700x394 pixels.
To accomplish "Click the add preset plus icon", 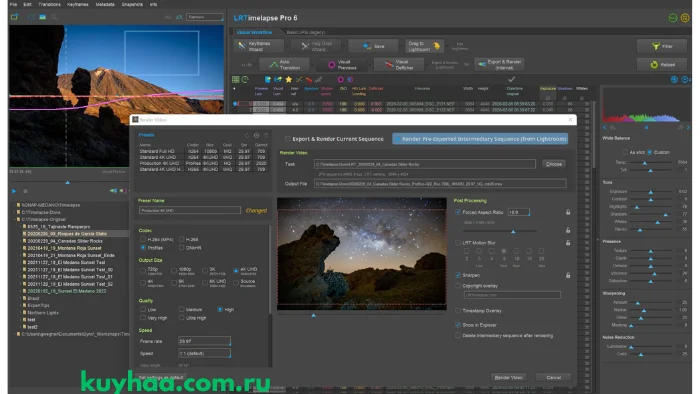I will coord(256,135).
